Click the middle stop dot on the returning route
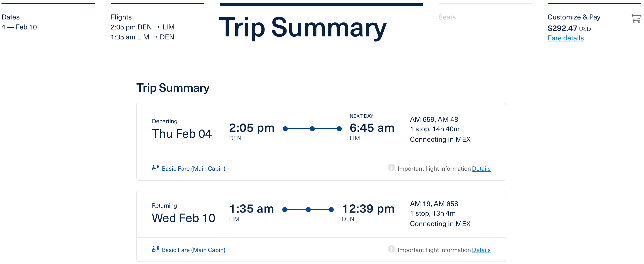 point(308,210)
